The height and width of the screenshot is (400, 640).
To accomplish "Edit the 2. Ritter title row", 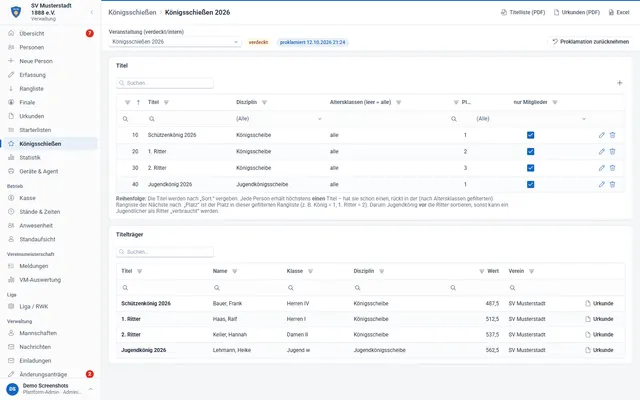I will [602, 168].
